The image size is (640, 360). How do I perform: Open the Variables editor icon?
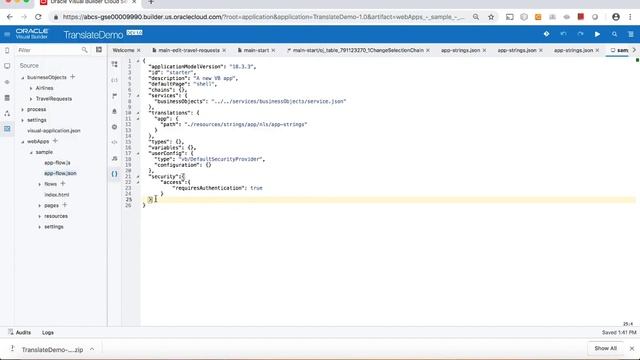[114, 80]
